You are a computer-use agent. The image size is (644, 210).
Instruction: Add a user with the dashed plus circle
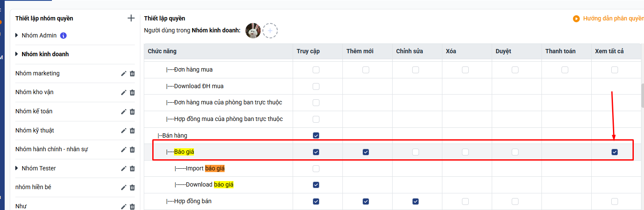(270, 31)
